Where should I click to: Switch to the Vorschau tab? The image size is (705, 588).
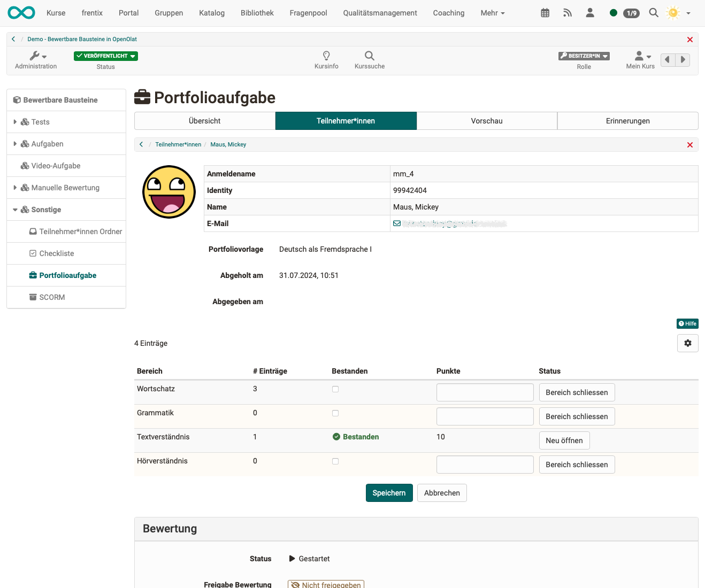point(487,121)
